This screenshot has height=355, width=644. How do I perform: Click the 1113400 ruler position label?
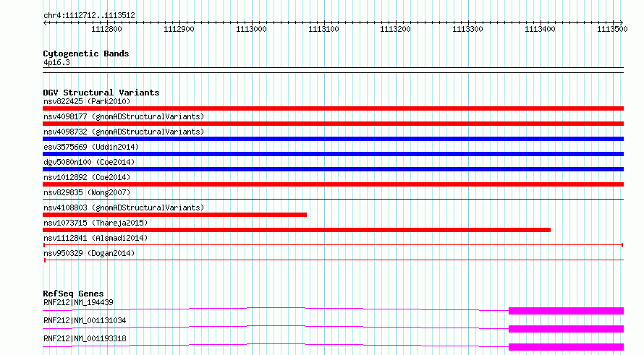[540, 29]
